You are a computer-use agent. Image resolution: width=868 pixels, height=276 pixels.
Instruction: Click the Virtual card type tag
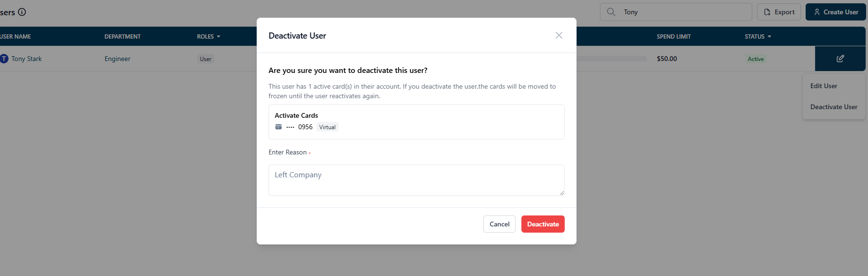coord(328,127)
